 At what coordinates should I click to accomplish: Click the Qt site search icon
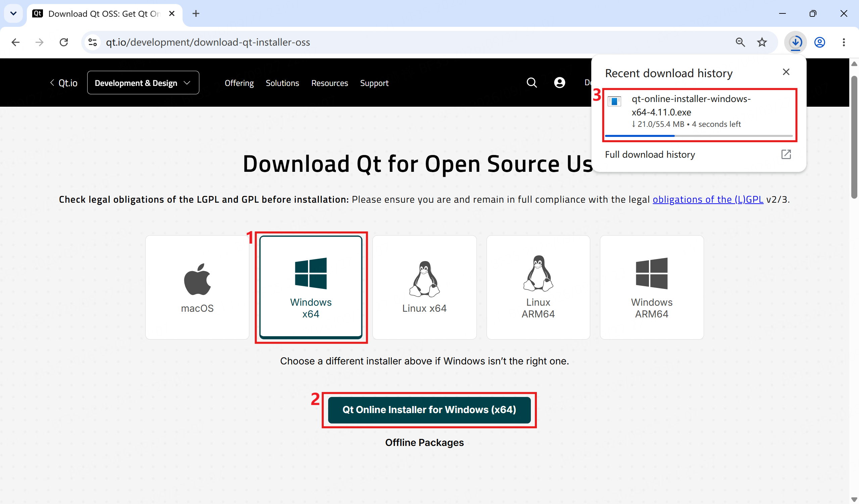point(532,83)
